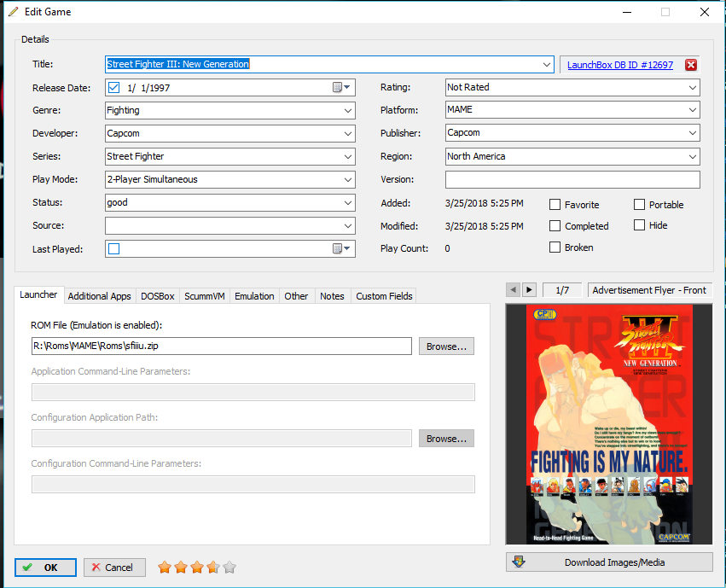Enable the Last Played checkbox

(x=114, y=249)
